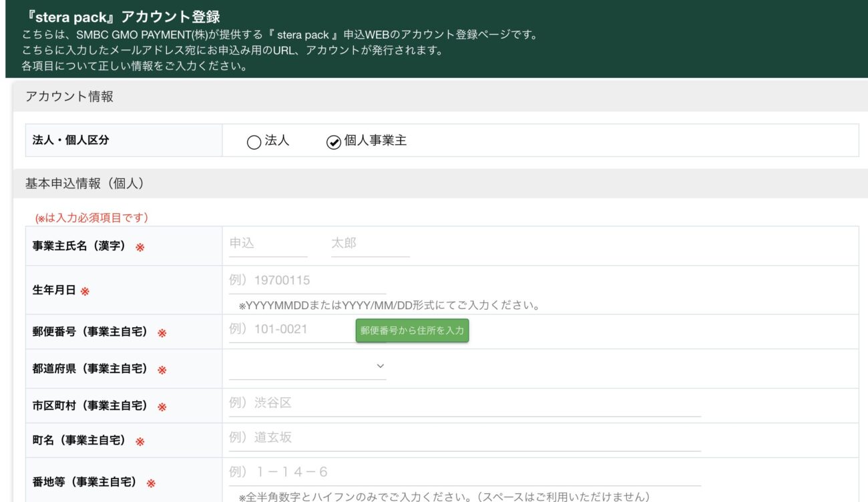Viewport: 868px width, 502px height.
Task: Click the surname field showing 申込
Action: (x=268, y=244)
